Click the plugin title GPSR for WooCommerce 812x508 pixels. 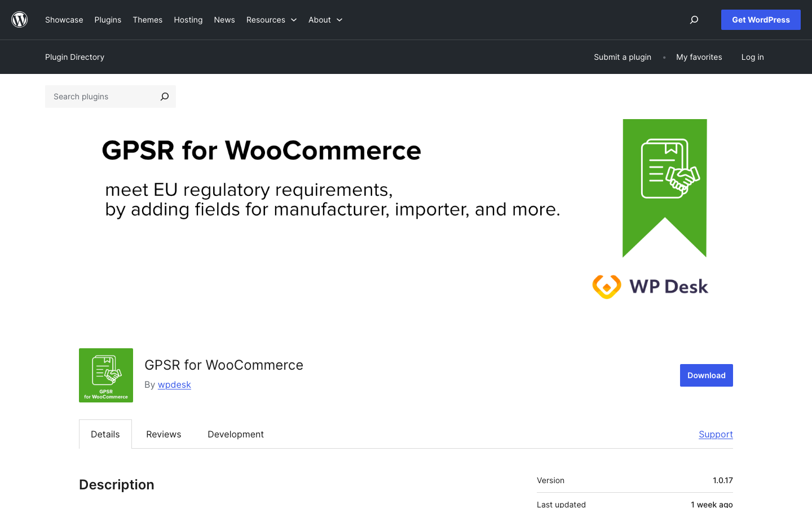[x=224, y=365]
